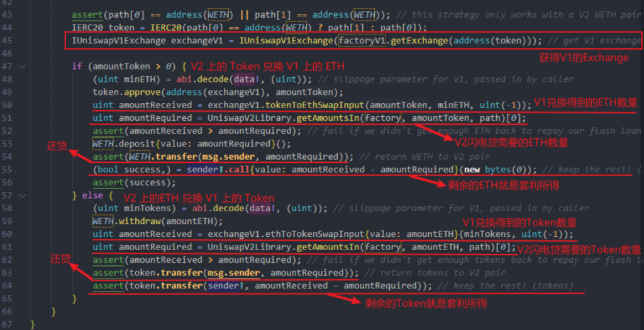Click line number 55 in the gutter
Viewport: 644px width, 330px height.
point(7,170)
